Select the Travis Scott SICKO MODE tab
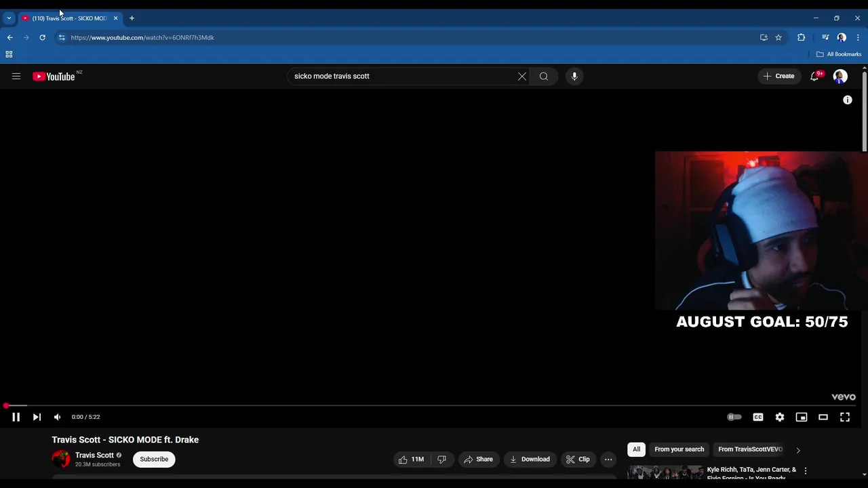868x488 pixels. [x=70, y=18]
